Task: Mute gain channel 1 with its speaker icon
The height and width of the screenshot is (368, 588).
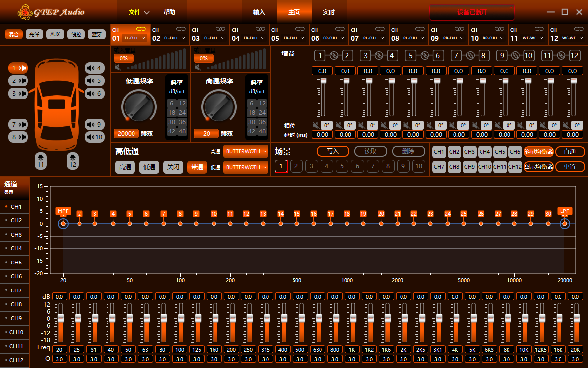Action: click(315, 125)
